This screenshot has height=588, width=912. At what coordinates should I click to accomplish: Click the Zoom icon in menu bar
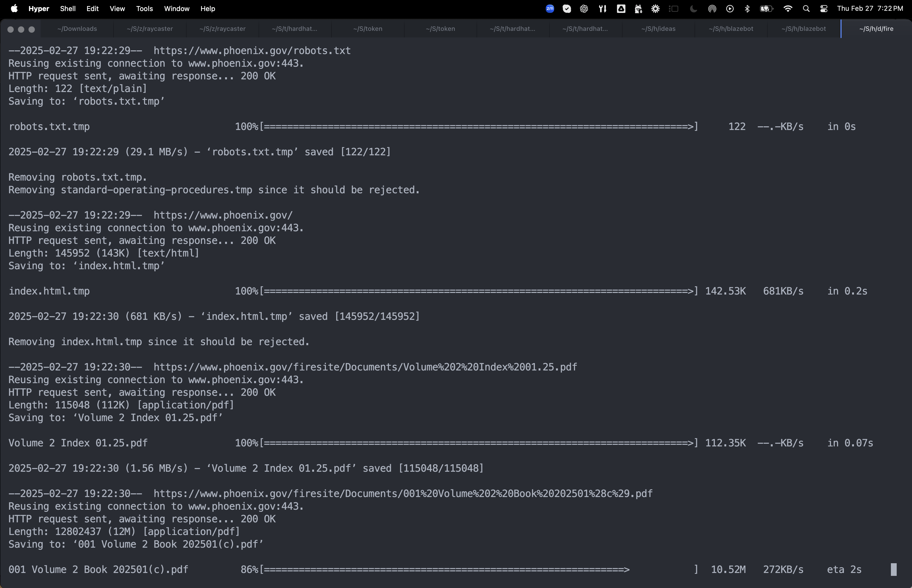[550, 8]
